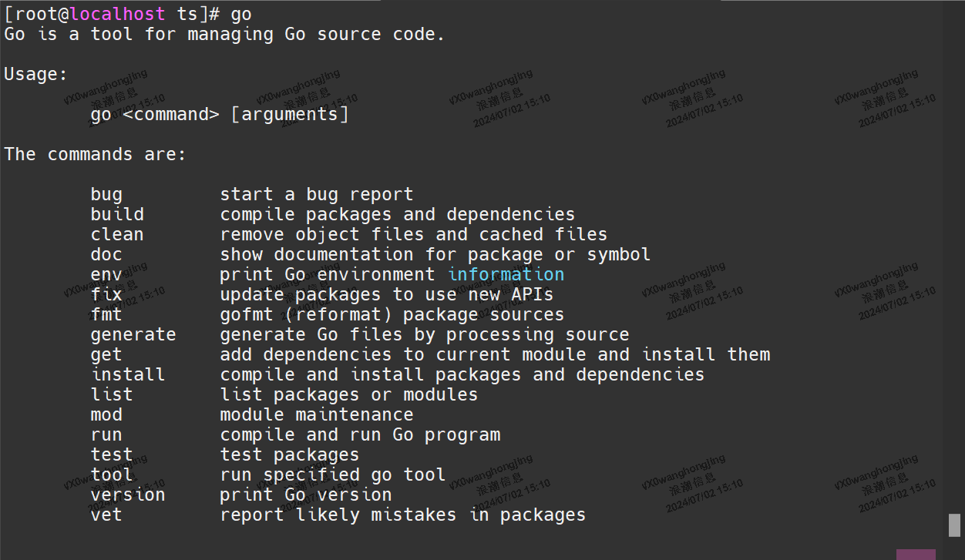Click the "install" command entry
This screenshot has width=965, height=560.
point(127,374)
